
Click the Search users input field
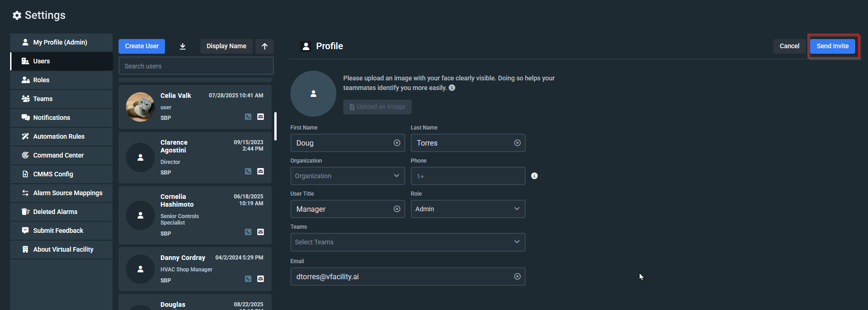[x=196, y=66]
